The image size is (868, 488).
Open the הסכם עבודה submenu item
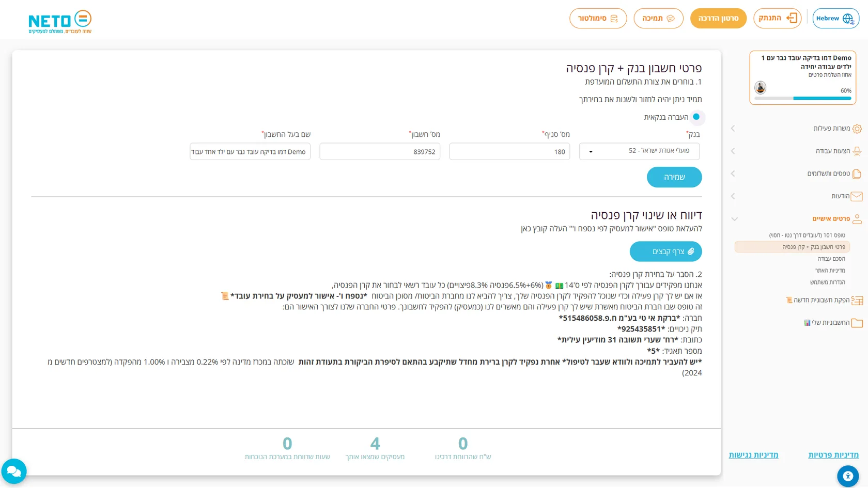(831, 259)
